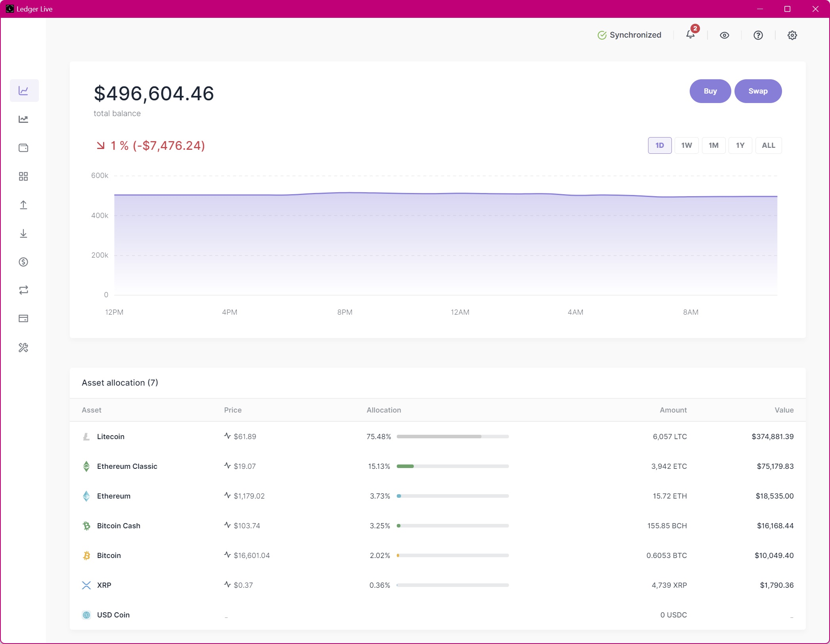Open the Portfolio sidebar icon
The width and height of the screenshot is (830, 644).
24,91
